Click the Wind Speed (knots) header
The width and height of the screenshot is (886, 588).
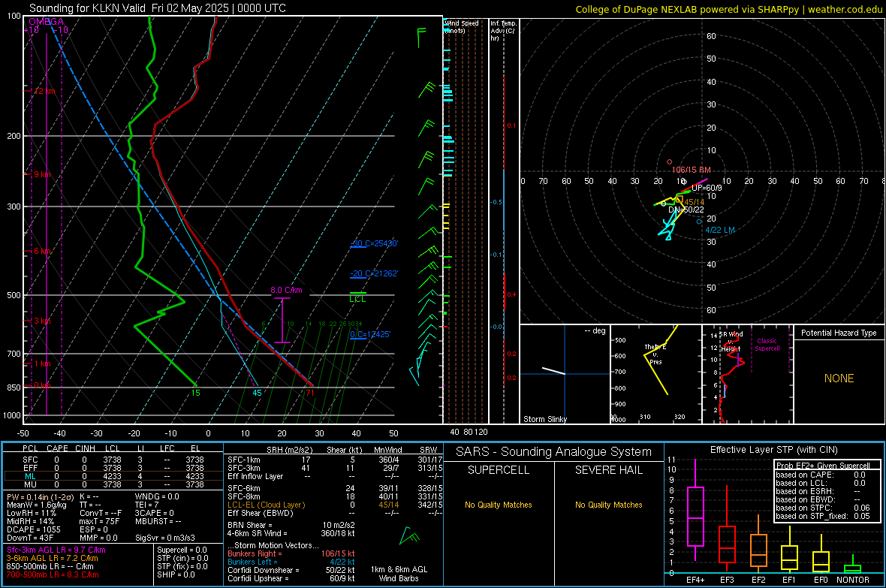461,26
